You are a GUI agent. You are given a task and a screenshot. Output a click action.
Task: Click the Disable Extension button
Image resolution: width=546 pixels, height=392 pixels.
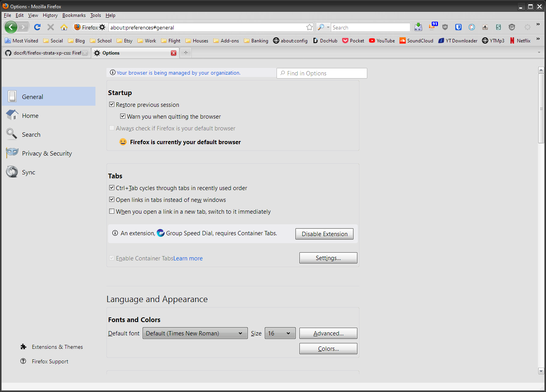[x=324, y=234]
